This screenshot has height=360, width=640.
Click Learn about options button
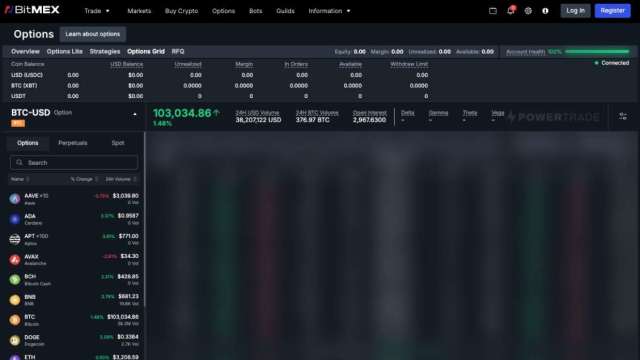93,34
